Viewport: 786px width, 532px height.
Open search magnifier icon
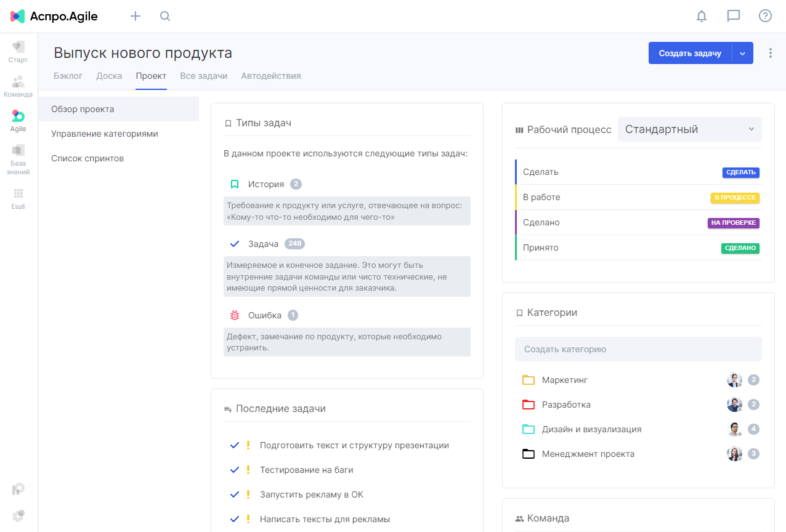click(x=165, y=16)
